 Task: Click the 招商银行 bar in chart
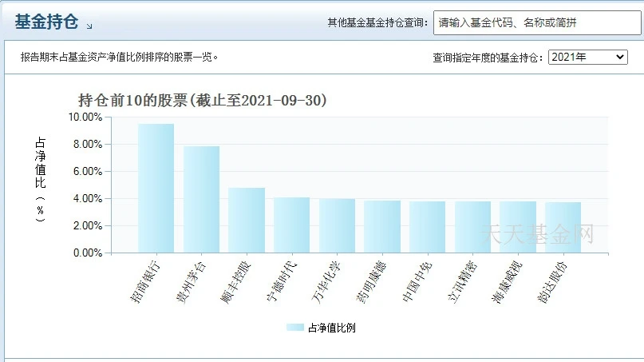click(156, 188)
